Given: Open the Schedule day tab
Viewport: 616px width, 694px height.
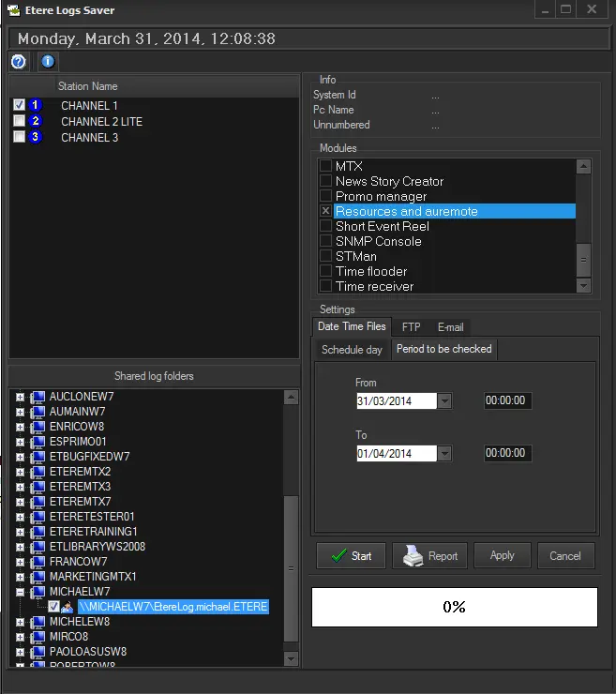Looking at the screenshot, I should [352, 349].
